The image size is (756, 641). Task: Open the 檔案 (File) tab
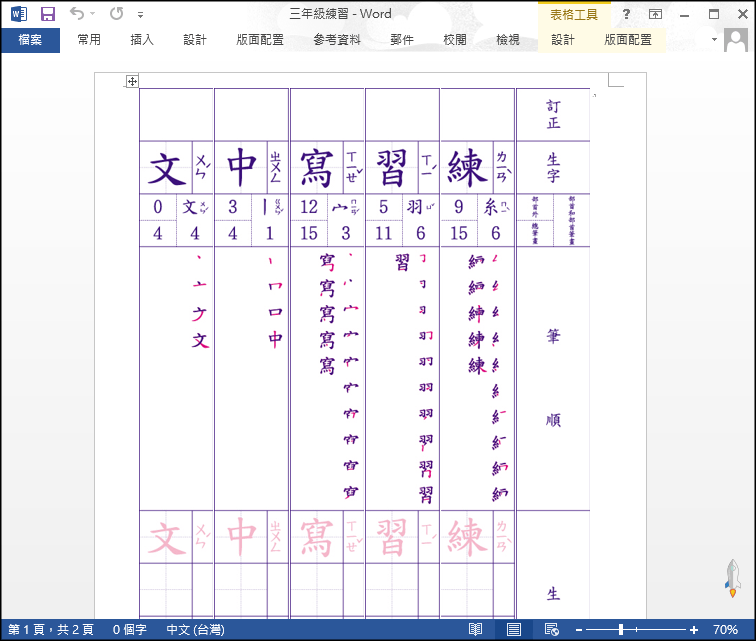click(x=30, y=40)
